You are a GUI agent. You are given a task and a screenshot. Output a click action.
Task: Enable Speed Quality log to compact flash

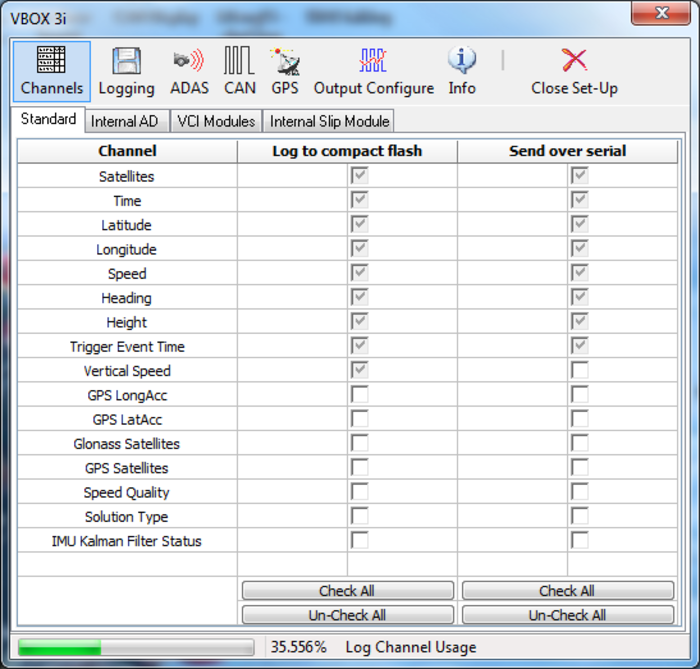click(359, 492)
